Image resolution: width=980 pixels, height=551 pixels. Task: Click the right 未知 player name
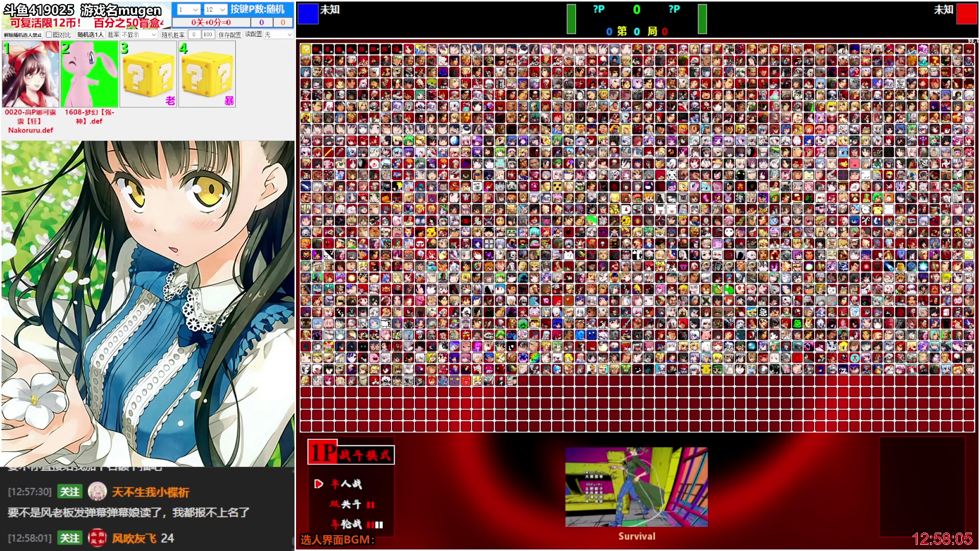(x=944, y=10)
